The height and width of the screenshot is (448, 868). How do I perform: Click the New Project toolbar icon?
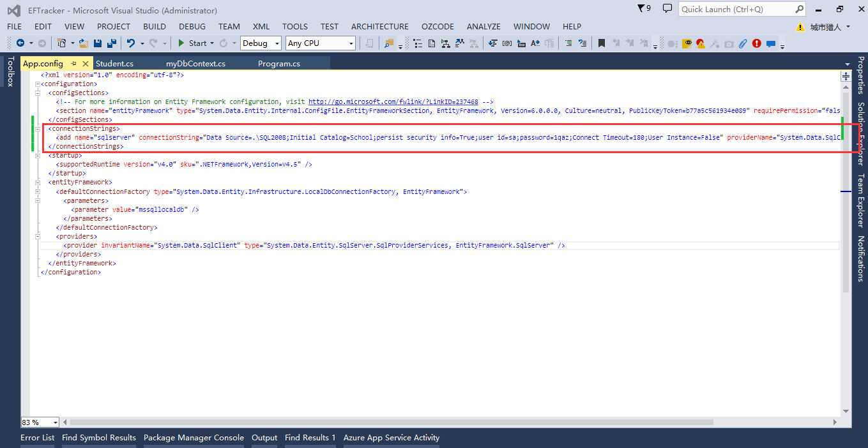coord(61,43)
